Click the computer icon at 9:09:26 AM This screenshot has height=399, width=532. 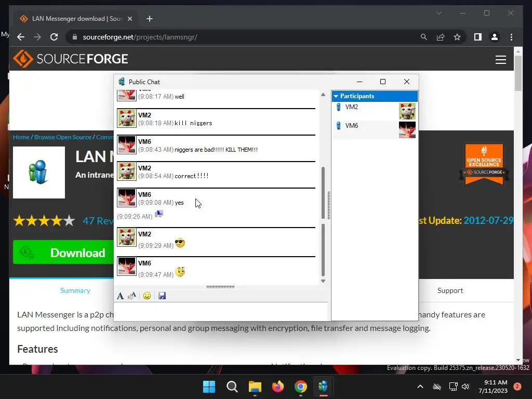[159, 214]
